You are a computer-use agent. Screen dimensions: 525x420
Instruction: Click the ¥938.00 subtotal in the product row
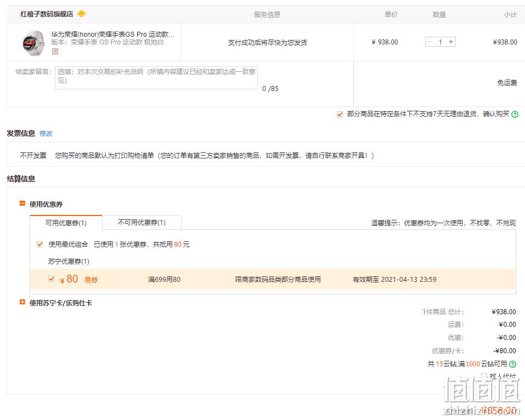[505, 42]
